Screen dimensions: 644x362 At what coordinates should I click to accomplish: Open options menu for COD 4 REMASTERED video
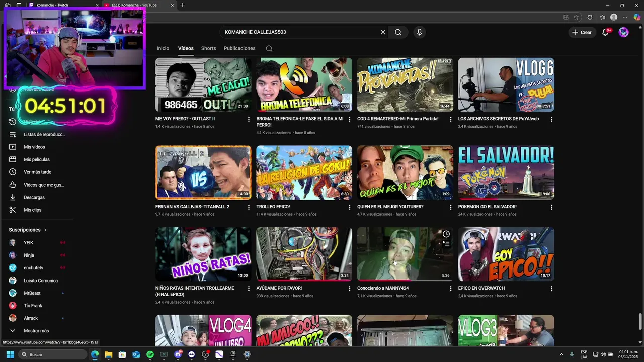(x=450, y=119)
